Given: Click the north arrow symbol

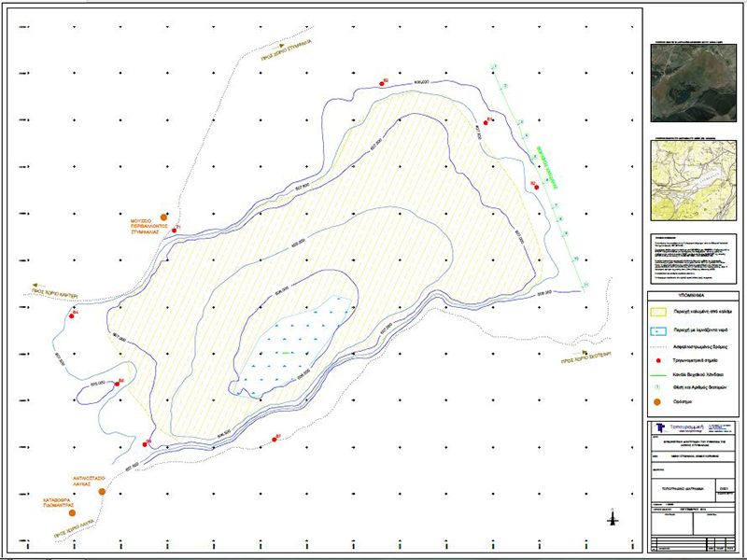Looking at the screenshot, I should pyautogui.click(x=613, y=517).
